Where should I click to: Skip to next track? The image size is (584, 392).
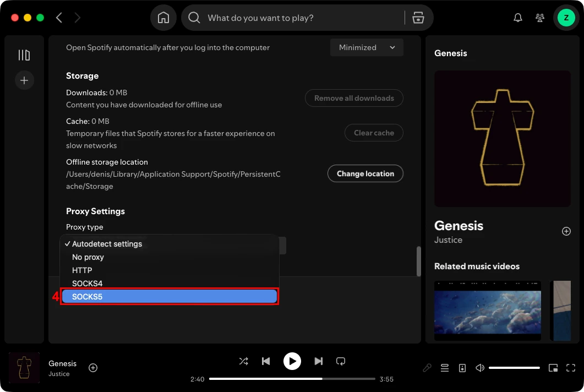pyautogui.click(x=319, y=361)
